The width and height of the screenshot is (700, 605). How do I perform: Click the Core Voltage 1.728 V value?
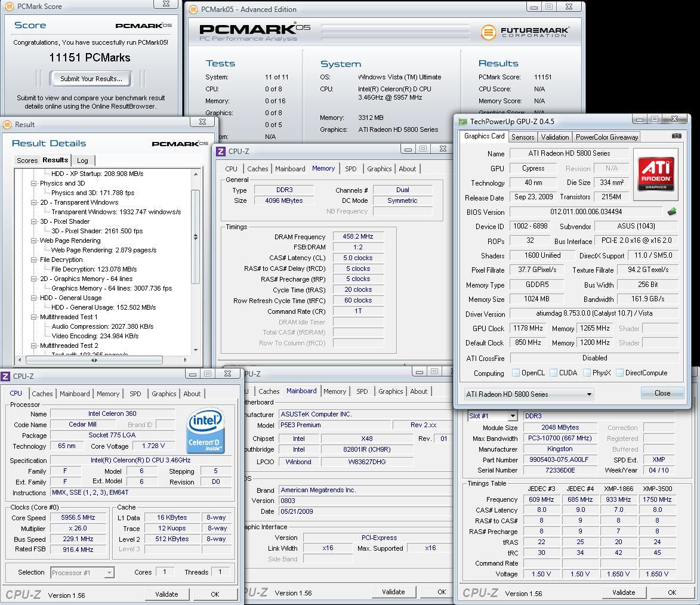coord(153,446)
